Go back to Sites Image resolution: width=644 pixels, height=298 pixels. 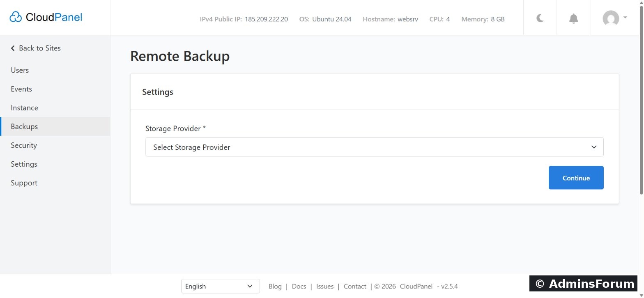(36, 48)
